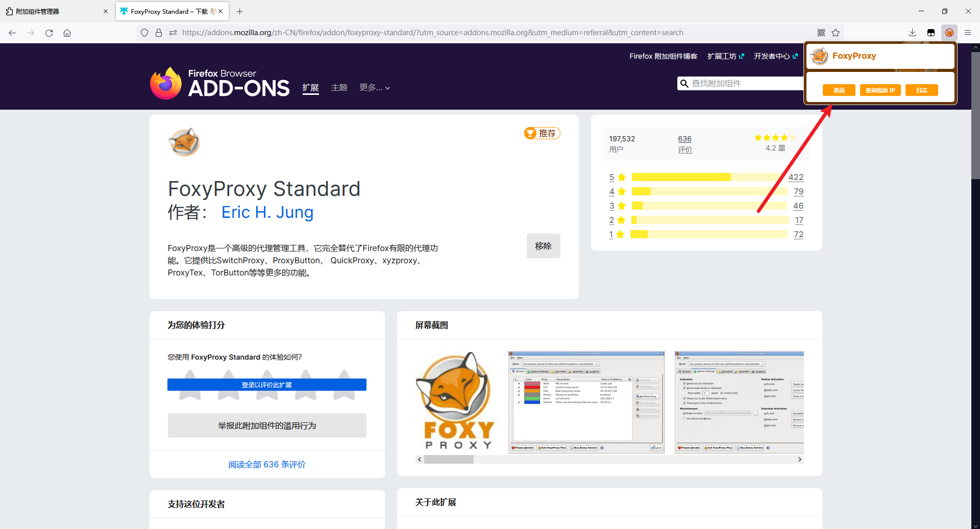Click 登录以评价此扩展 button
The image size is (980, 529).
tap(267, 385)
